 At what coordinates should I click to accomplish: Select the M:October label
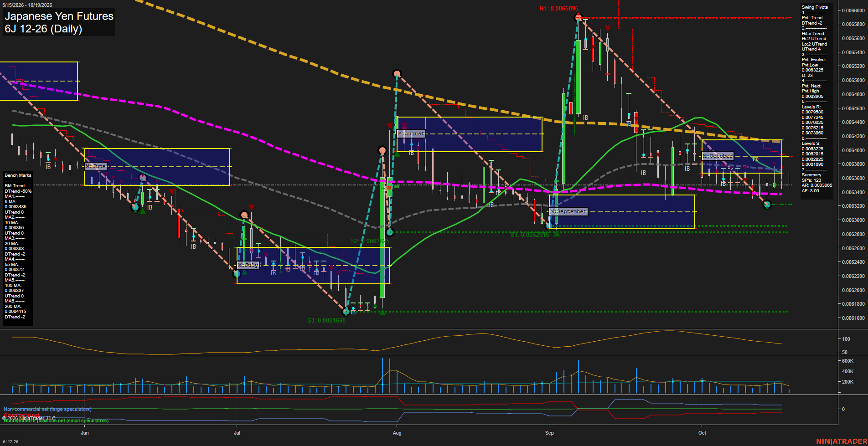coord(718,156)
